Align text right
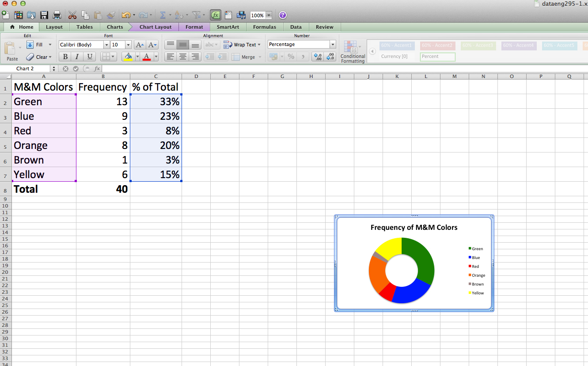The height and width of the screenshot is (366, 588). coord(195,57)
